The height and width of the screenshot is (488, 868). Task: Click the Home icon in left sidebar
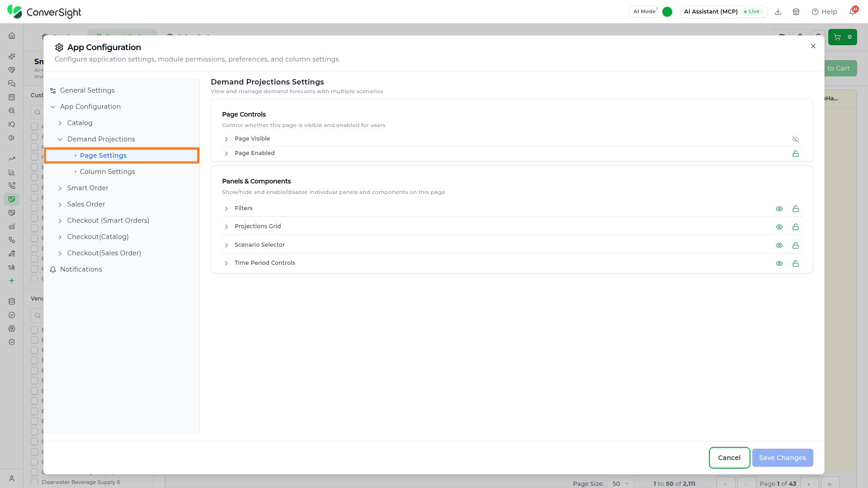[12, 36]
